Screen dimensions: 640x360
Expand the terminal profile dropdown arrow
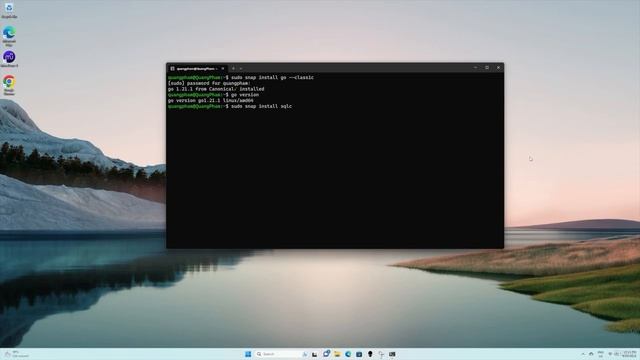click(241, 69)
